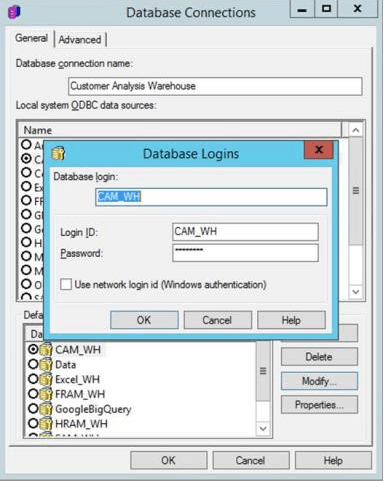Click the ODBC list scrollbar thumb
The height and width of the screenshot is (481, 385).
(x=356, y=191)
